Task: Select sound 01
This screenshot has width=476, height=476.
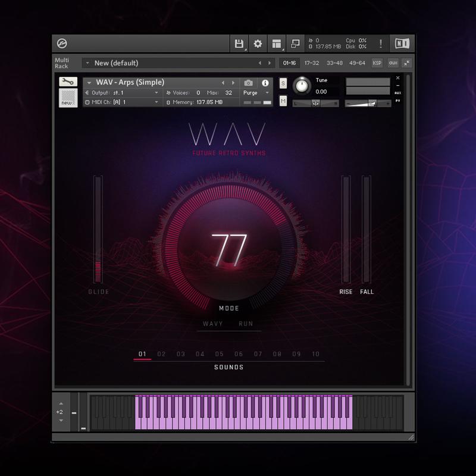Action: click(x=142, y=354)
